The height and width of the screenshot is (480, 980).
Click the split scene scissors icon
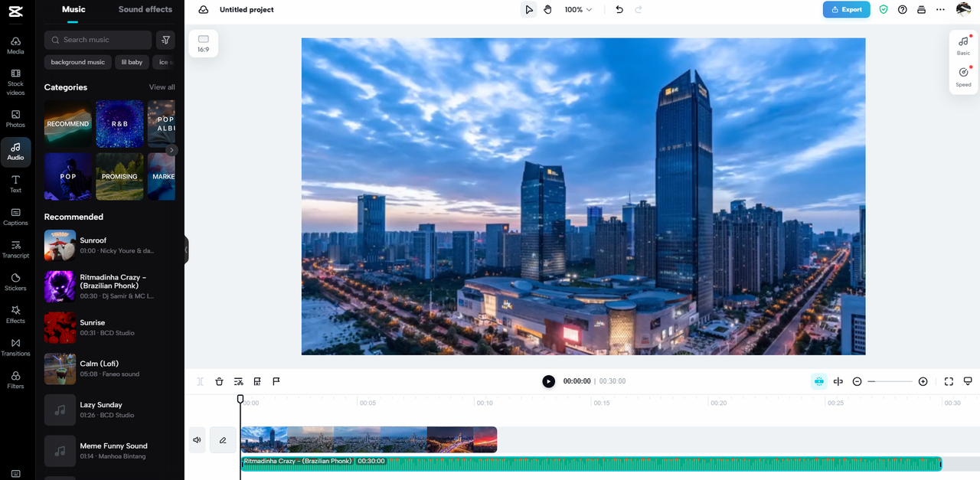[x=238, y=381]
